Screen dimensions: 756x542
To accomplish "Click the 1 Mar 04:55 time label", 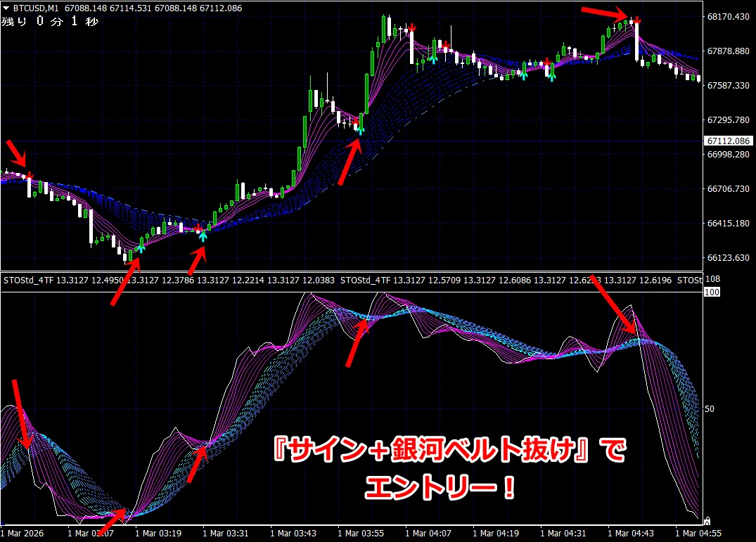I will click(x=698, y=534).
